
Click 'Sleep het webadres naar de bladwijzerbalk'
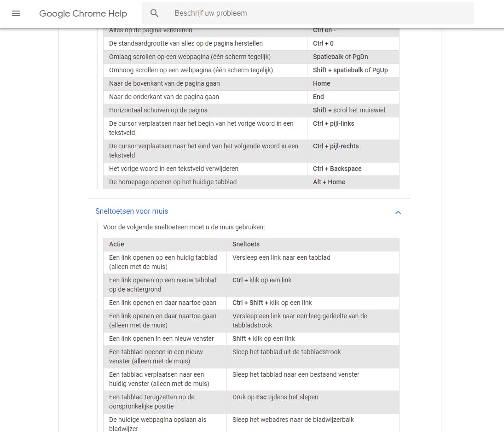click(293, 420)
